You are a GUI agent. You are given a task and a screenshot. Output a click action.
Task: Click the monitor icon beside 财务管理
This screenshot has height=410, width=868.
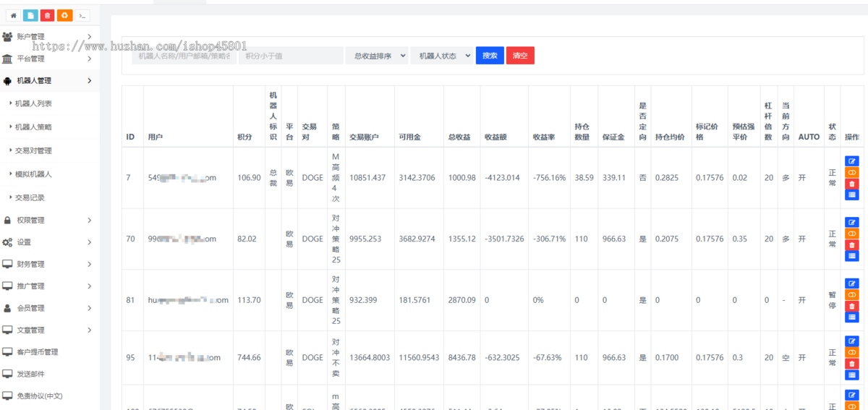coord(7,264)
